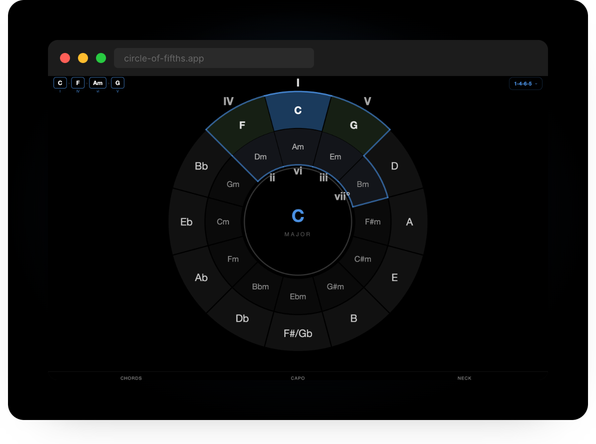596x444 pixels.
Task: Choose the F#m segment on inner ring
Action: point(372,222)
